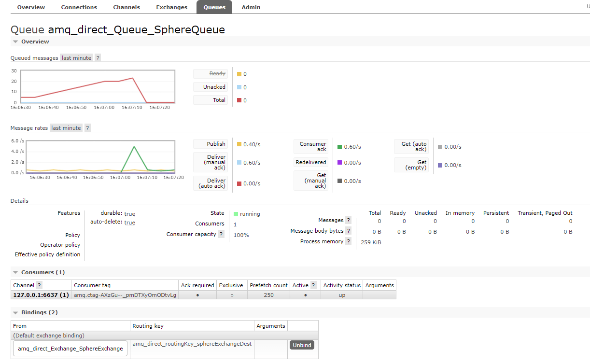
Task: Switch to the Connections tab
Action: coord(79,7)
